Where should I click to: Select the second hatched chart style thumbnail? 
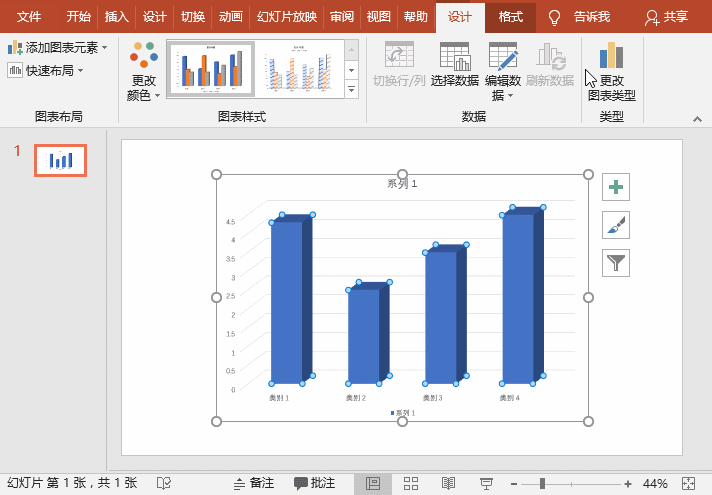[299, 69]
